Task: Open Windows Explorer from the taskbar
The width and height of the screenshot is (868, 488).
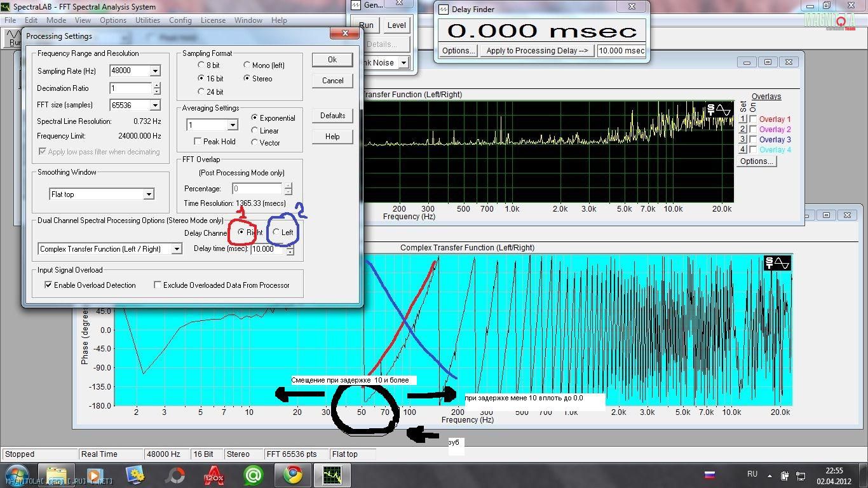Action: (57, 475)
